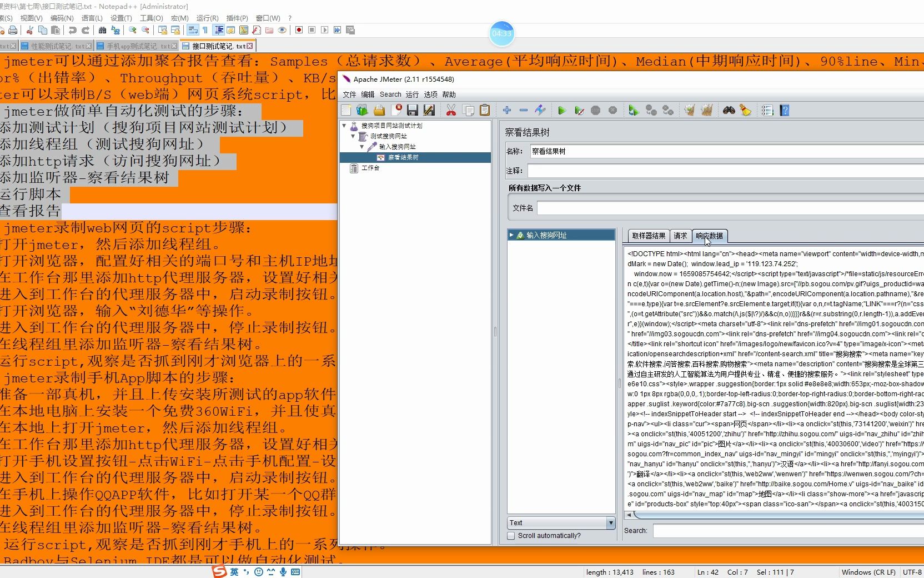Screen dimensions: 924x578
Task: Click JMeter Paste clipboard icon
Action: 485,111
